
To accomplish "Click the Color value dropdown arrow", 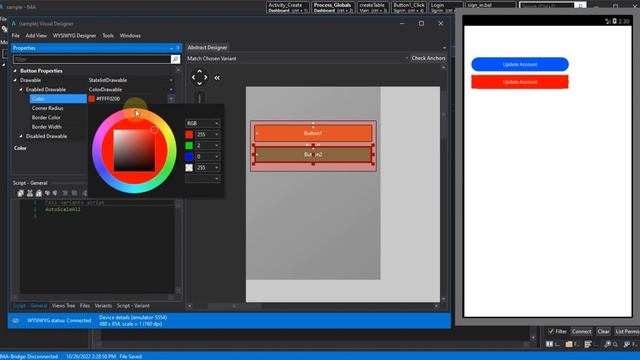I will [x=171, y=99].
